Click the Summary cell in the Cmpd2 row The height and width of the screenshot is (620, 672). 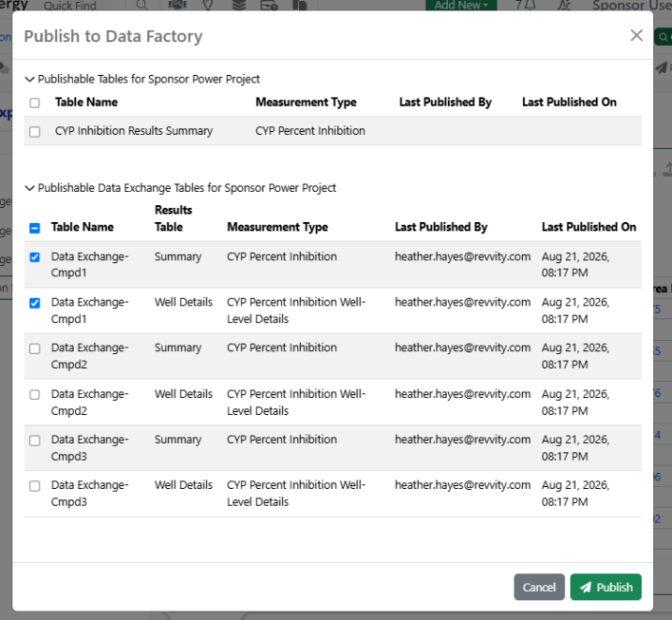[x=178, y=347]
